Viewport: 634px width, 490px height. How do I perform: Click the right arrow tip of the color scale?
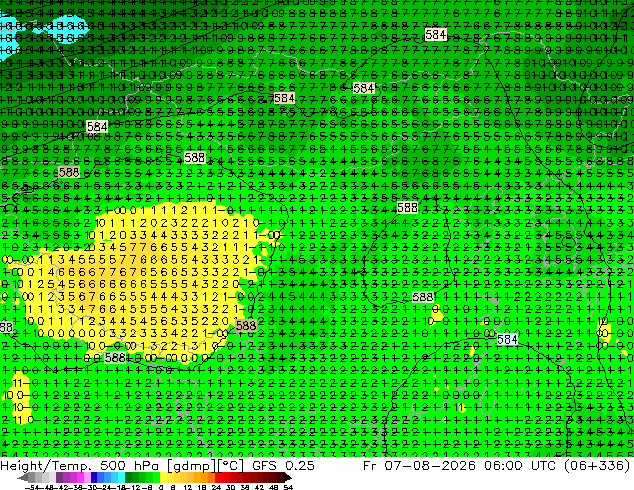[x=290, y=478]
